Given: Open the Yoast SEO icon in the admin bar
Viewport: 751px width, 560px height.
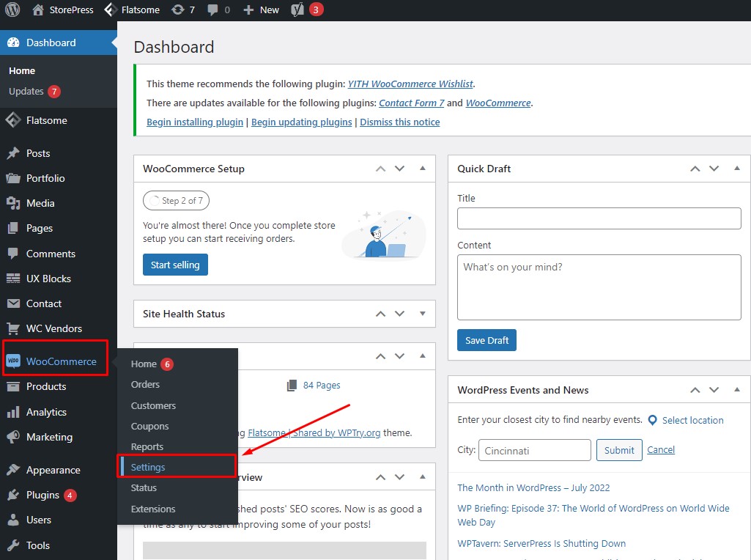Looking at the screenshot, I should (297, 10).
